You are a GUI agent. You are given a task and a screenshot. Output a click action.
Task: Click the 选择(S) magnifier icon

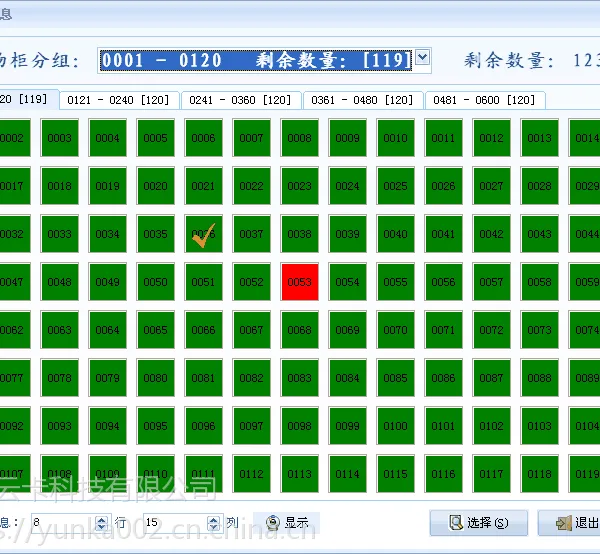456,523
